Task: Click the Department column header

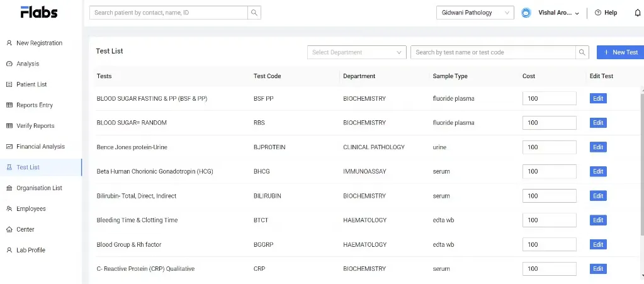Action: click(359, 76)
